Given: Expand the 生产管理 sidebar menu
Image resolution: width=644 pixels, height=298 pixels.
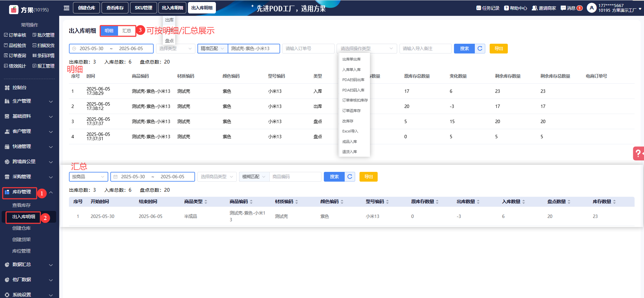Looking at the screenshot, I should pos(29,101).
